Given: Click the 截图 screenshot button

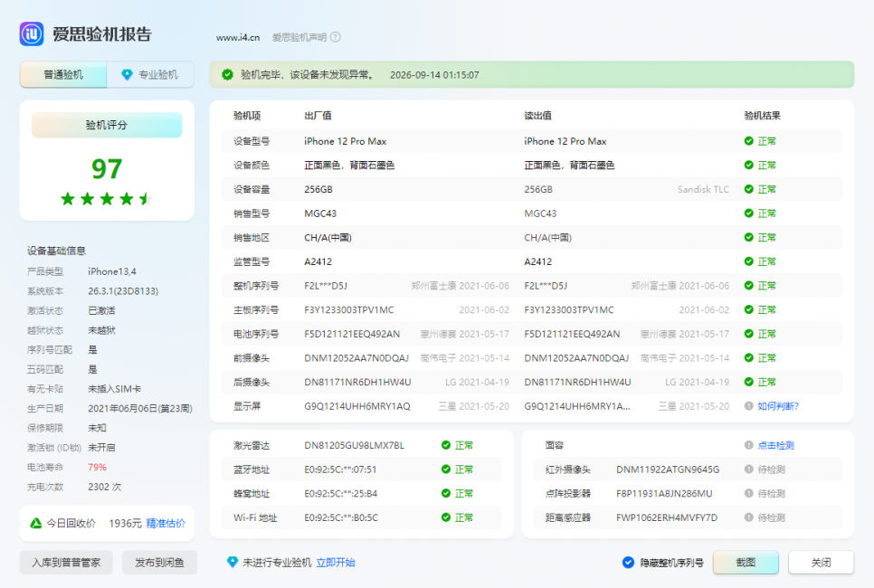Looking at the screenshot, I should (746, 563).
